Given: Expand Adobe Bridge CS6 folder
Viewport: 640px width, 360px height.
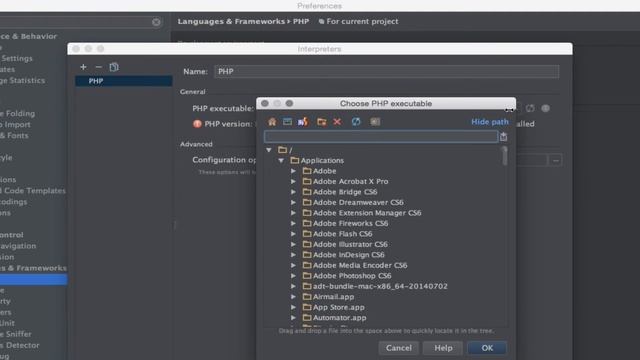Looking at the screenshot, I should click(293, 192).
